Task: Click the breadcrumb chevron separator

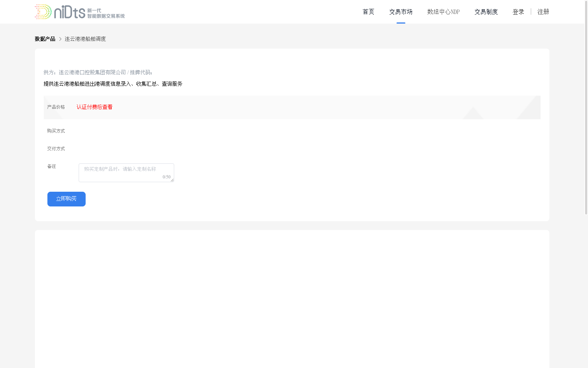Action: [60, 39]
